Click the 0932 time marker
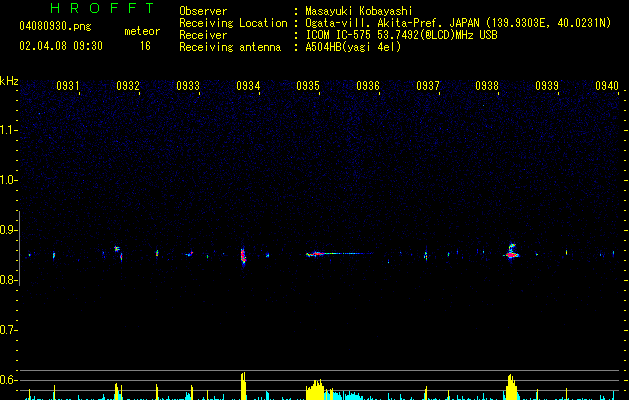Image resolution: width=629 pixels, height=400 pixels. coord(128,86)
